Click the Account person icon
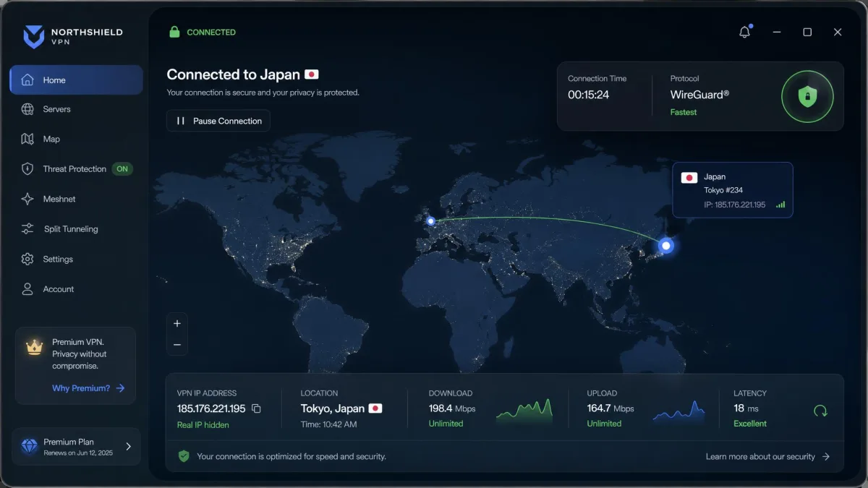 [27, 289]
